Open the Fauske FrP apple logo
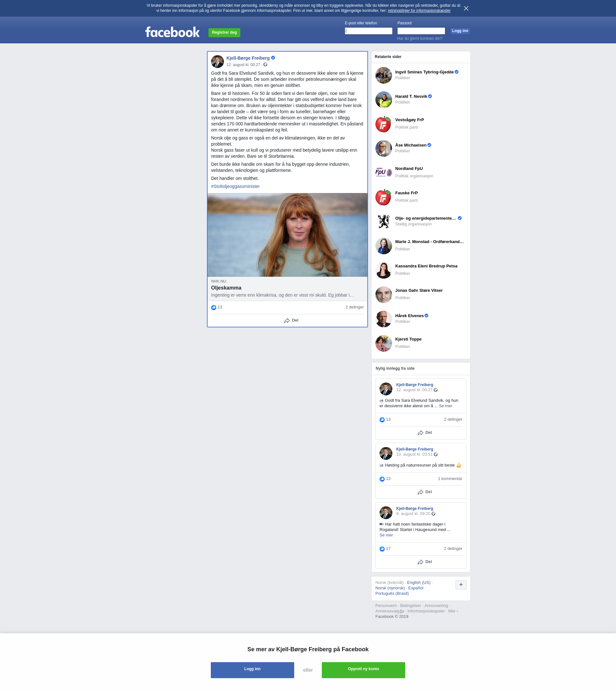Viewport: 616px width, 691px height. pos(383,197)
